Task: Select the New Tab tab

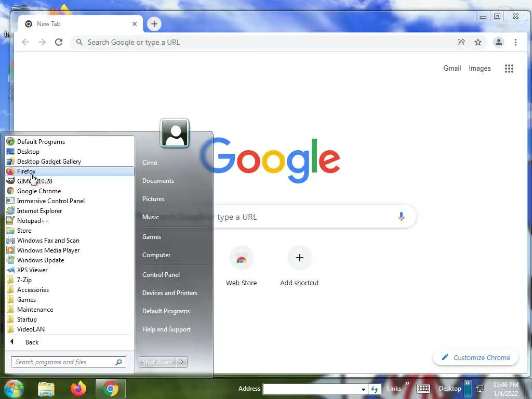Action: (81, 24)
